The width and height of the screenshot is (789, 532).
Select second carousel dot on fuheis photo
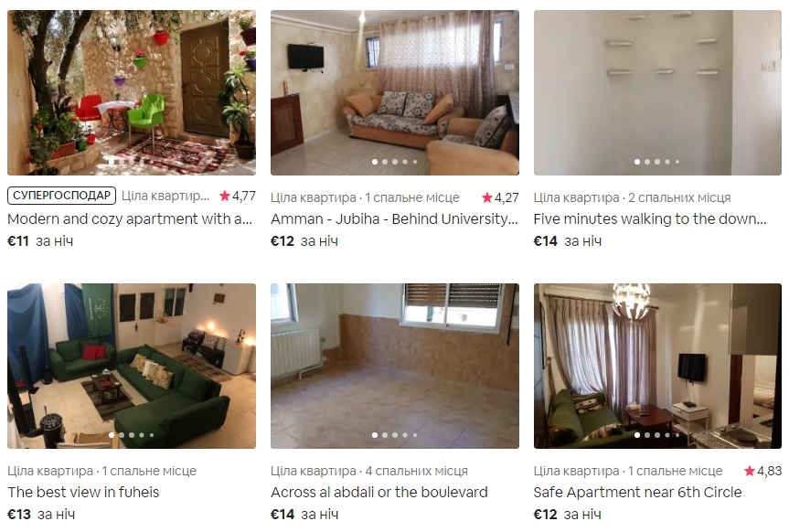click(x=122, y=435)
